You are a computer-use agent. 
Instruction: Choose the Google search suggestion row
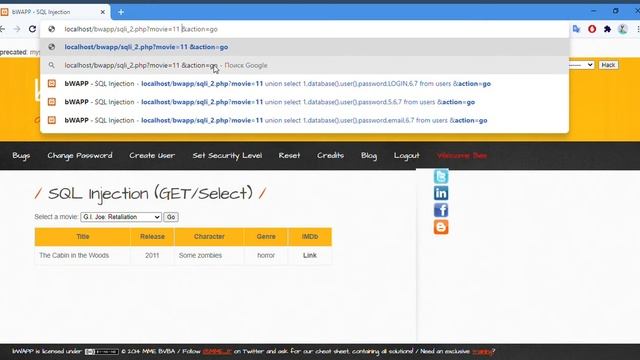point(304,65)
